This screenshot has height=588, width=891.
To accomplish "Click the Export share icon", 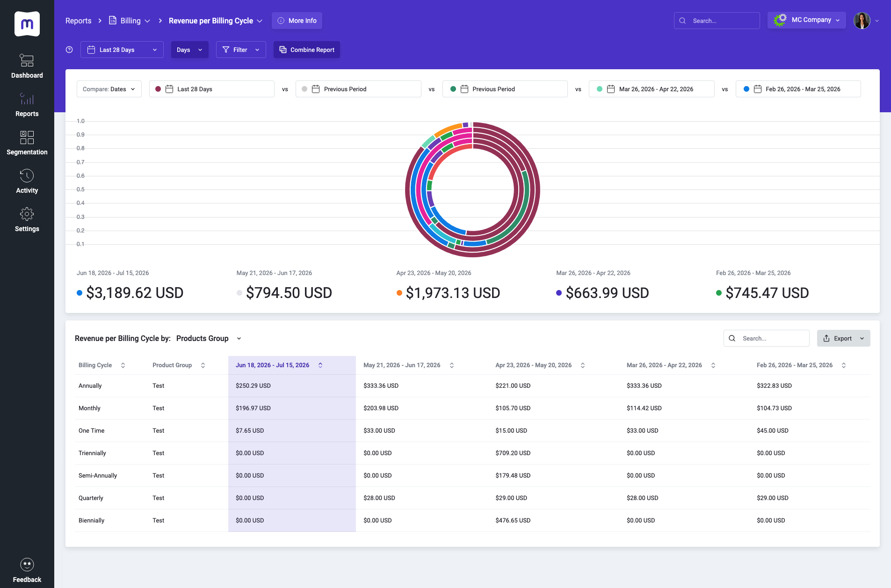I will coord(826,338).
